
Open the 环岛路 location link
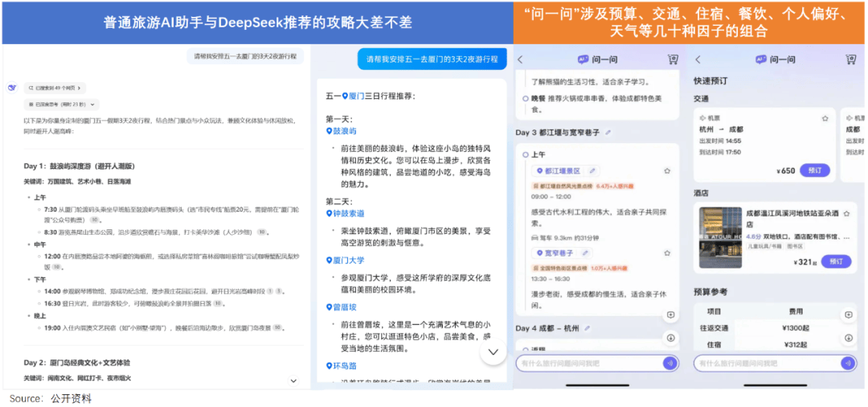click(341, 365)
